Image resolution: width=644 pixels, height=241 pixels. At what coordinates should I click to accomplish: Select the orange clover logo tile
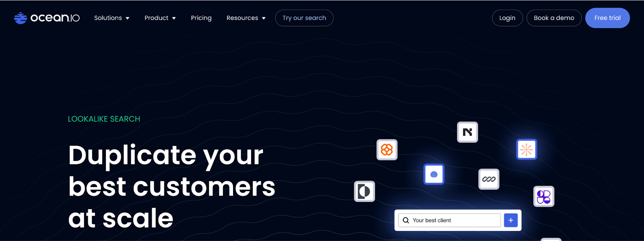coord(387,150)
